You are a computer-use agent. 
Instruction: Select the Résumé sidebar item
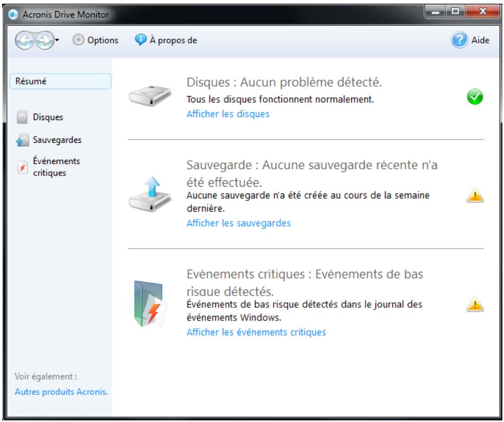(60, 81)
